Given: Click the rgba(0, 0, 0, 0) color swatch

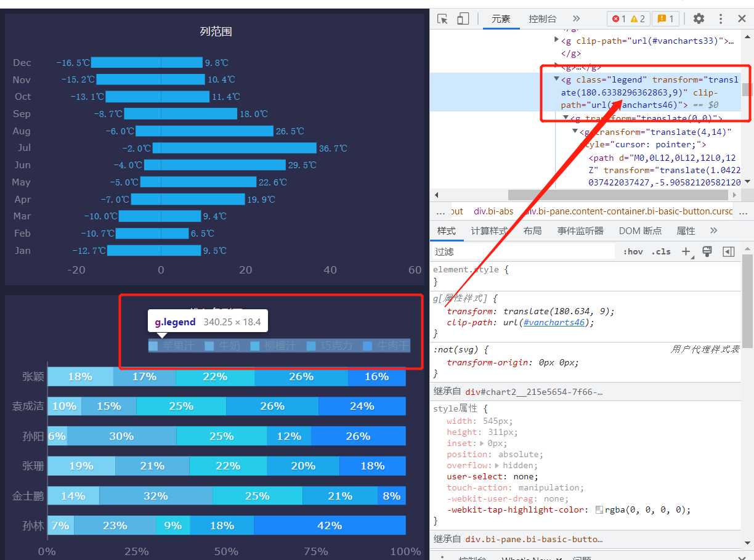Looking at the screenshot, I should coord(599,509).
